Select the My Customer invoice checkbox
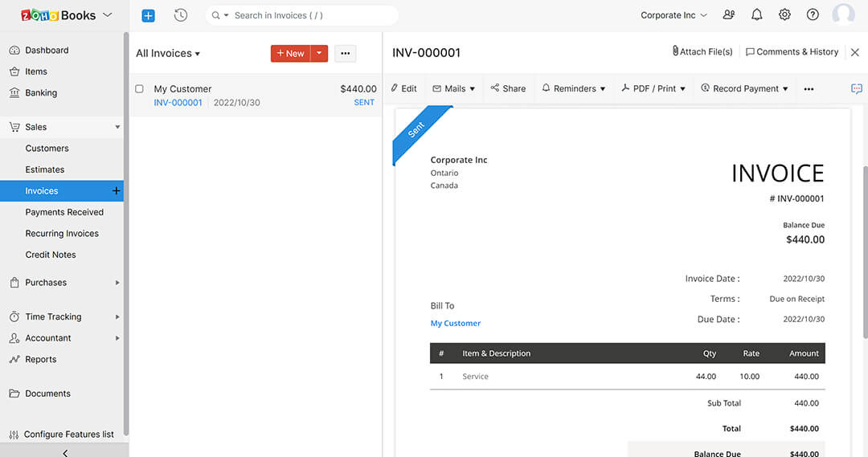This screenshot has width=868, height=457. pyautogui.click(x=140, y=89)
